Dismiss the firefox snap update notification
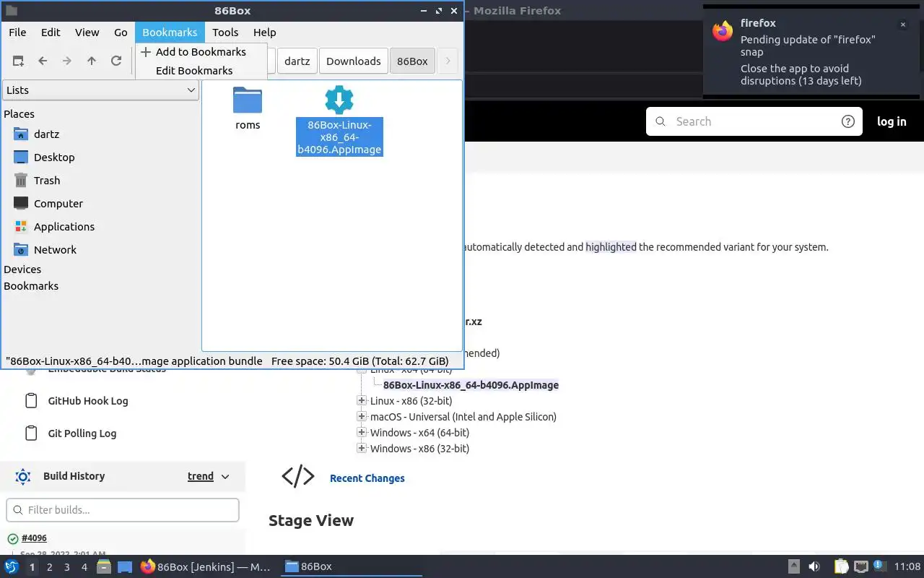The width and height of the screenshot is (924, 578). point(902,25)
